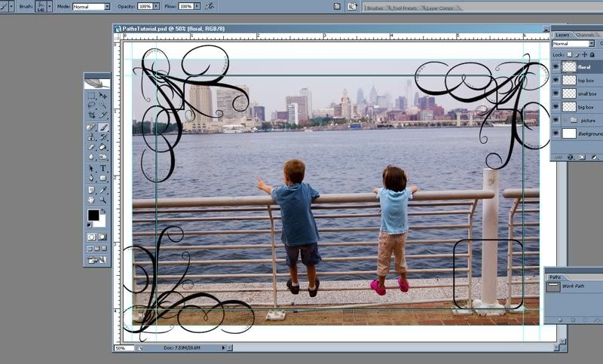Enable the airbrush option in options bar
The height and width of the screenshot is (364, 603).
tap(210, 6)
